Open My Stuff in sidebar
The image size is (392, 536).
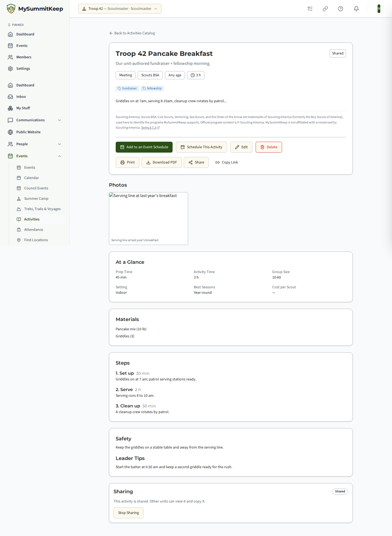[35, 108]
